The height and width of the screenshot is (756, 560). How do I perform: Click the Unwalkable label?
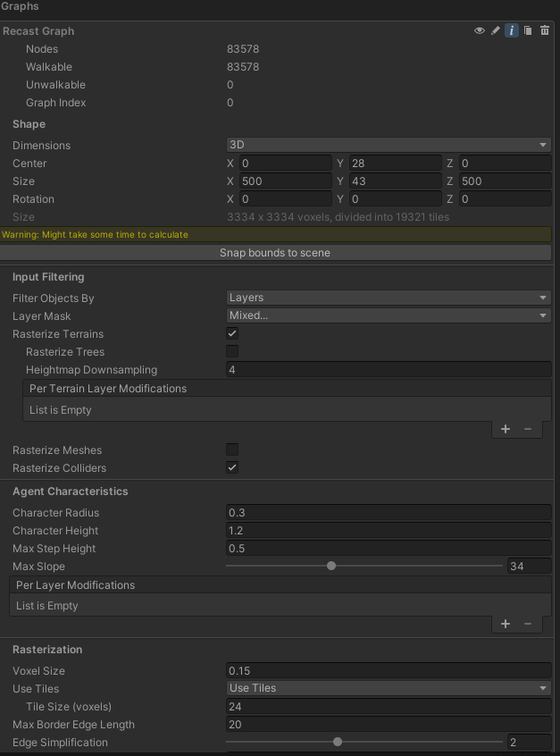pyautogui.click(x=56, y=84)
